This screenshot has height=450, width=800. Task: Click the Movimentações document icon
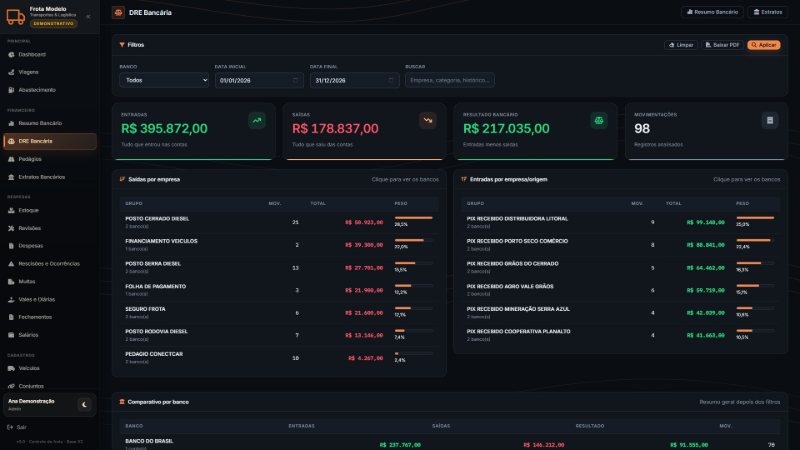tap(770, 120)
